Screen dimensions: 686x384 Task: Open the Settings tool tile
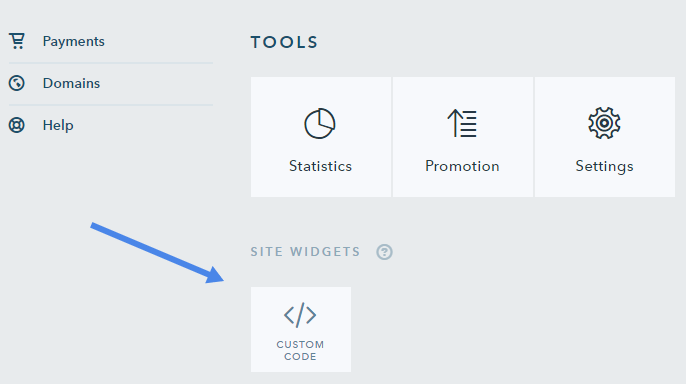[x=605, y=137]
